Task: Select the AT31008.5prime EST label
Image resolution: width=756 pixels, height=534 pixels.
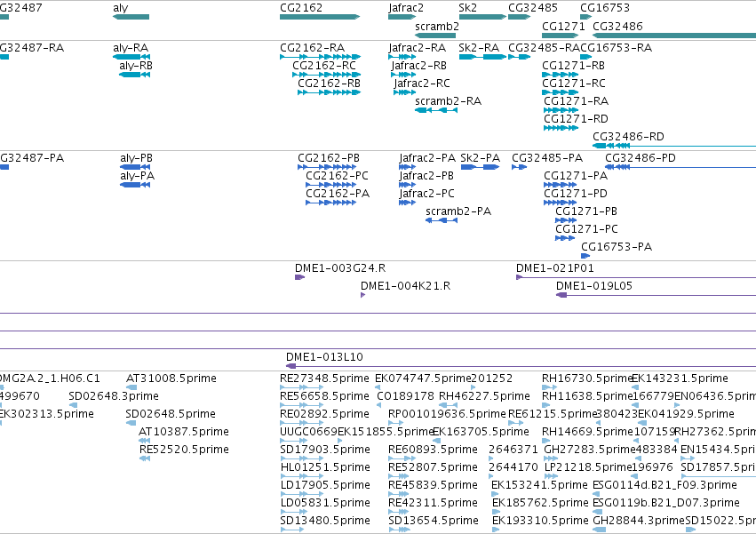Action: pyautogui.click(x=171, y=379)
